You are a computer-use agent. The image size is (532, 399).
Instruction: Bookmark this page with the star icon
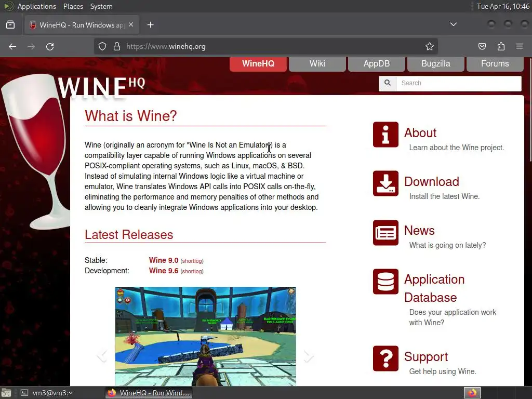(430, 46)
